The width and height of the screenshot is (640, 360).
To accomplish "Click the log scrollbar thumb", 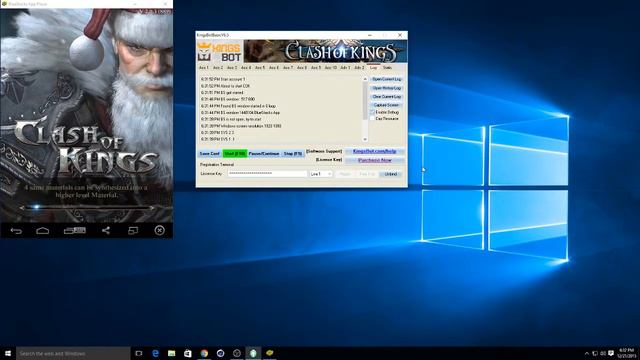I will (x=365, y=101).
